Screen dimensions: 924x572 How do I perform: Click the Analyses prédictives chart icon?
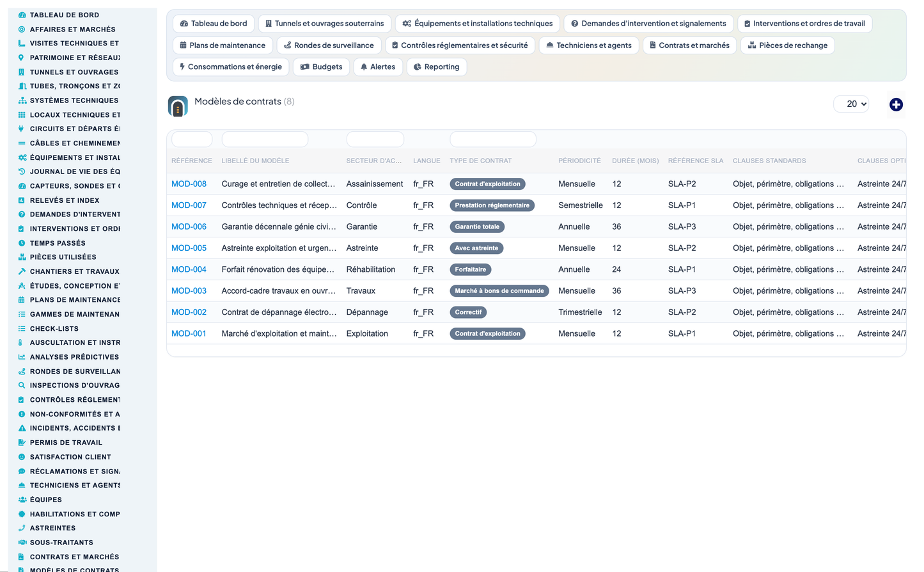[x=22, y=357]
